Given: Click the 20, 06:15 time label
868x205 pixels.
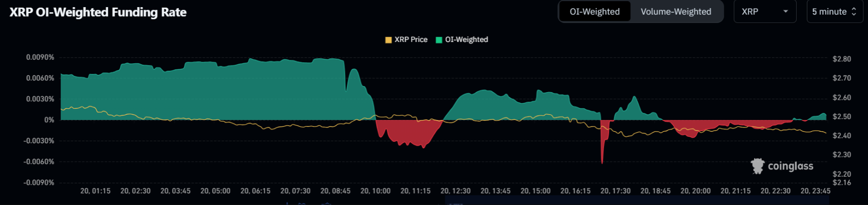Looking at the screenshot, I should (x=255, y=191).
